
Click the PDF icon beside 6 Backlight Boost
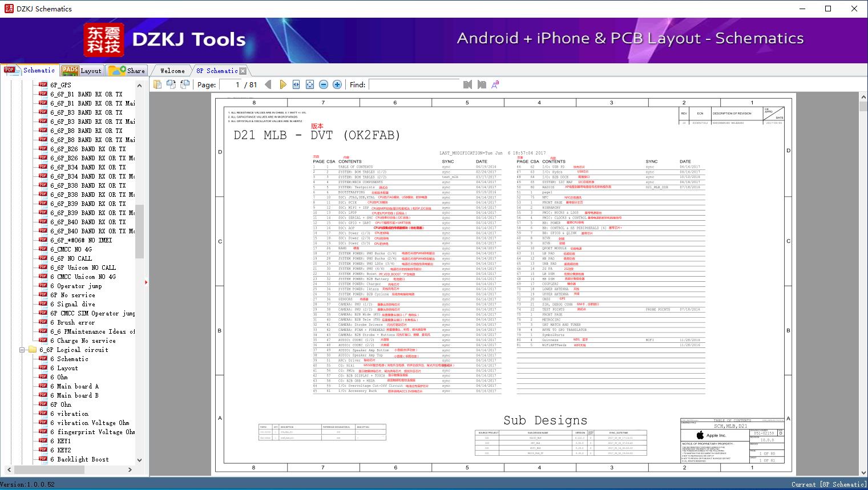[43, 459]
